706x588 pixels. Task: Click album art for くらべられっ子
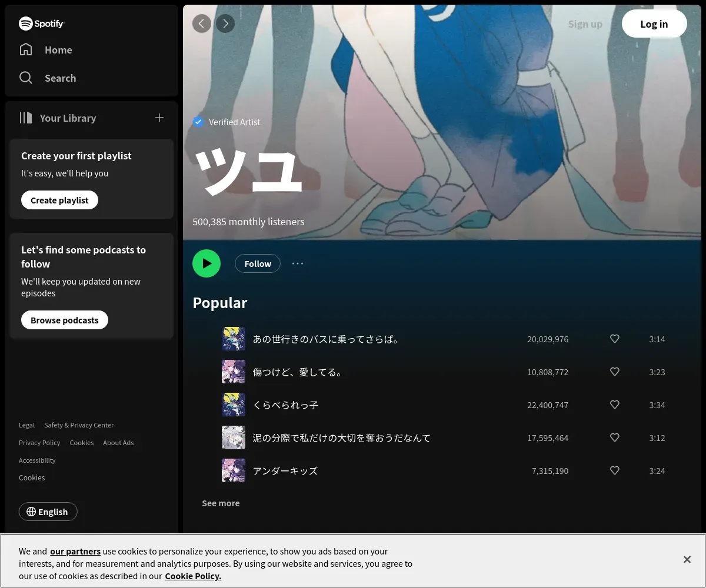coord(234,405)
